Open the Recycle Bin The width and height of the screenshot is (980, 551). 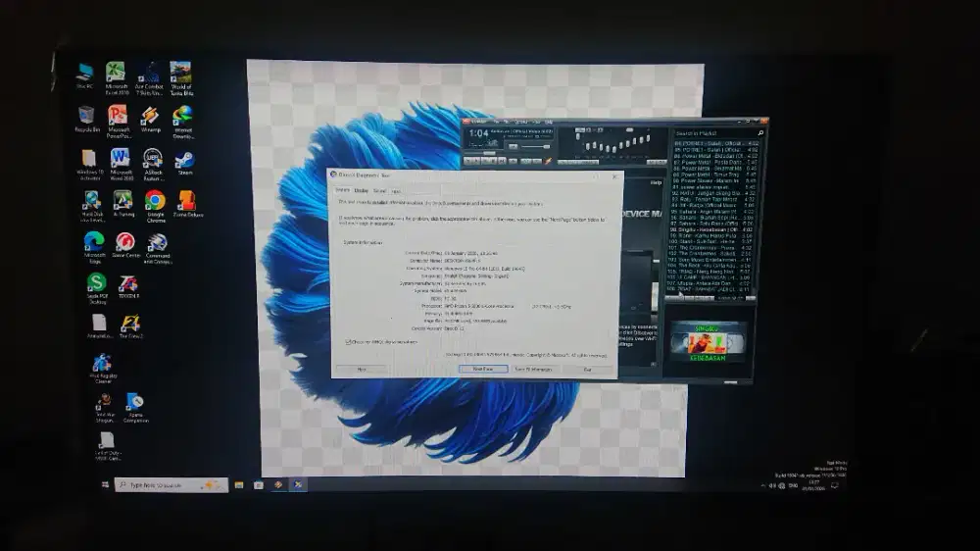click(x=87, y=120)
